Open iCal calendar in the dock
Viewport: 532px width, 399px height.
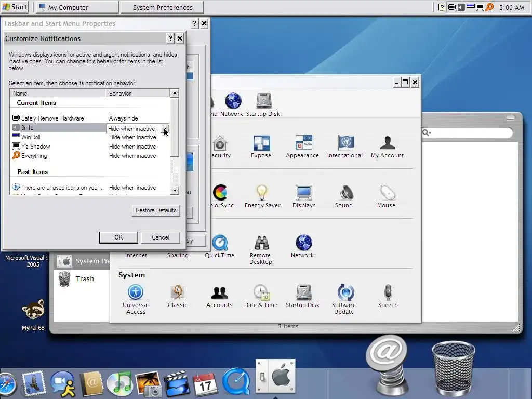[x=205, y=384]
